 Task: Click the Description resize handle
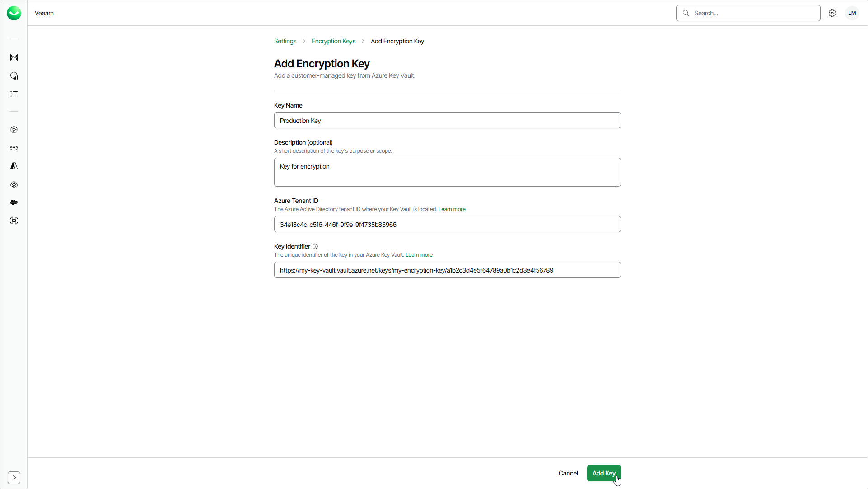(618, 183)
